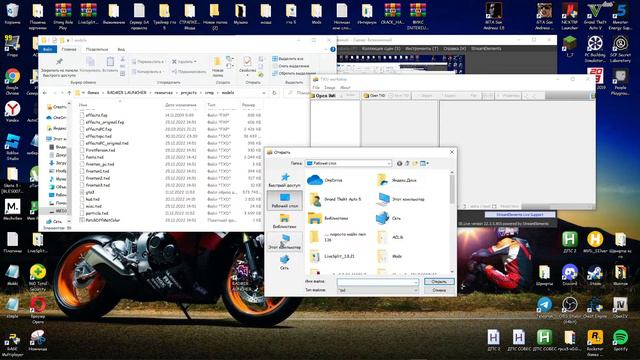
Task: Click into the file name field in Open dialog
Action: click(375, 282)
